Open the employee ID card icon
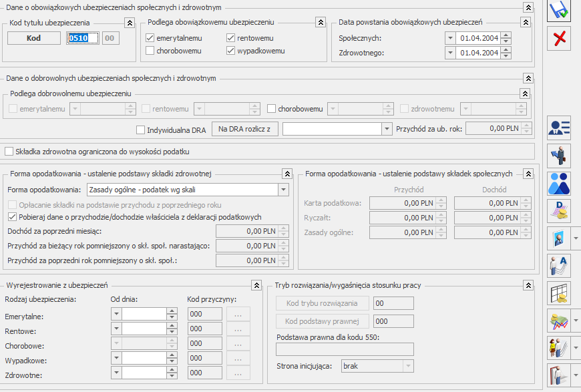Viewport: 581px width, 392px height. click(x=559, y=128)
